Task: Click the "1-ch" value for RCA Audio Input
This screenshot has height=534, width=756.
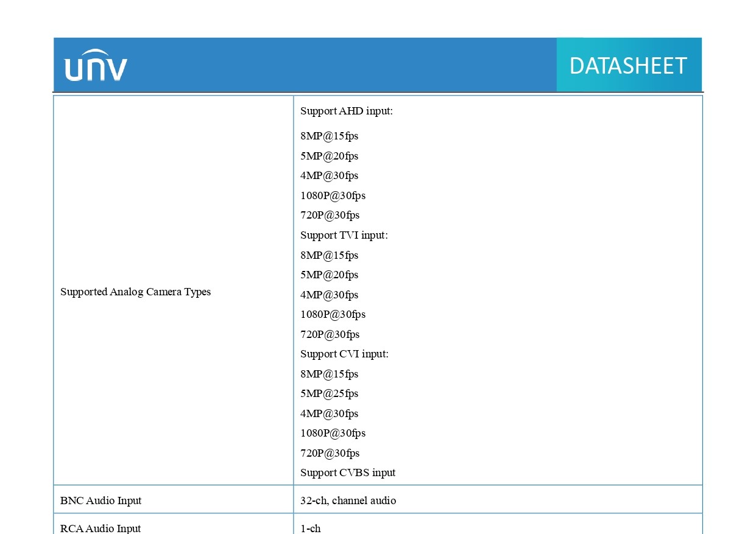Action: 310,528
